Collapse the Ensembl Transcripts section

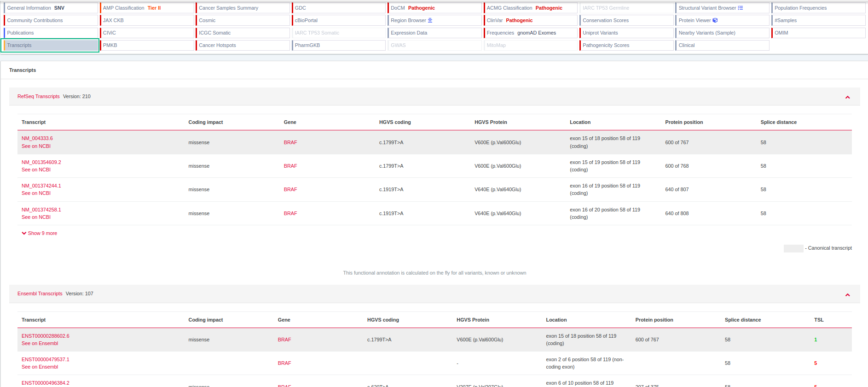pyautogui.click(x=847, y=295)
